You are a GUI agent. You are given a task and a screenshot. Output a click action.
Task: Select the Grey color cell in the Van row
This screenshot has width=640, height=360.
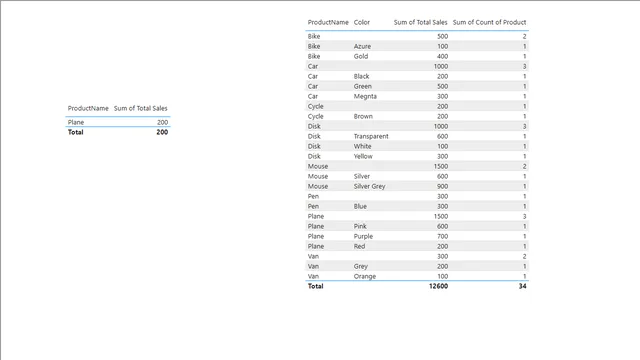click(361, 266)
